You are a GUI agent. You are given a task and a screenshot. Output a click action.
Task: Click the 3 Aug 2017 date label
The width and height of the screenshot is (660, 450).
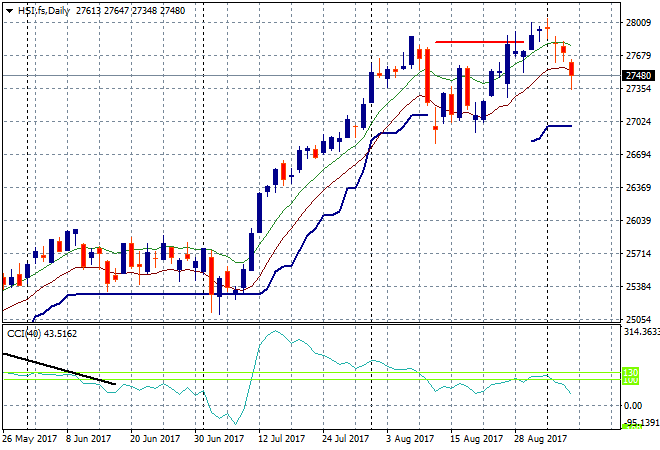[x=410, y=439]
